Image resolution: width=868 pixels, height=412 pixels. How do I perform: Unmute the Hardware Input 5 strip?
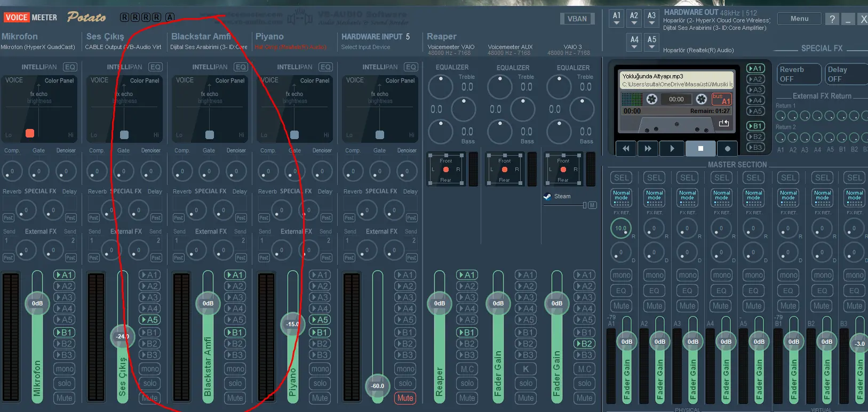pos(405,398)
